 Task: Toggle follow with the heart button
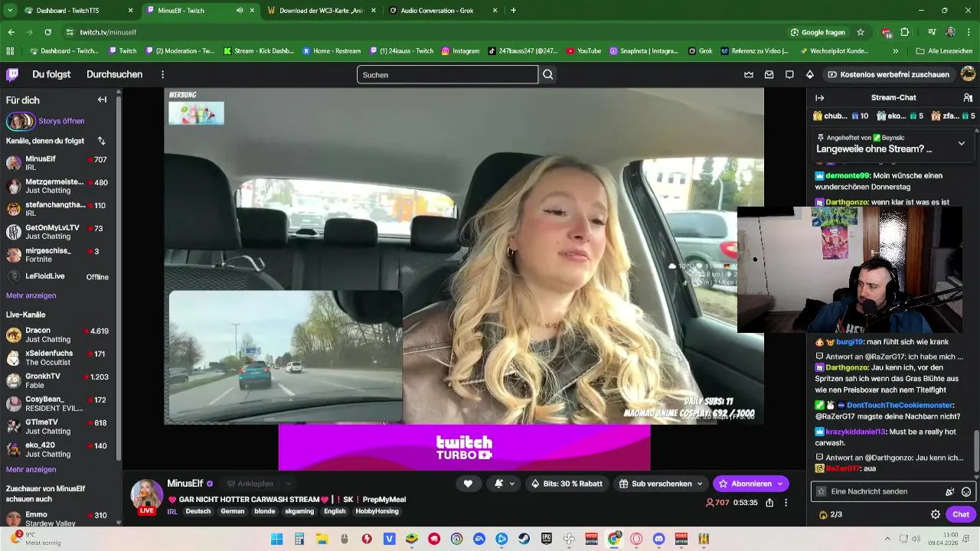(468, 484)
